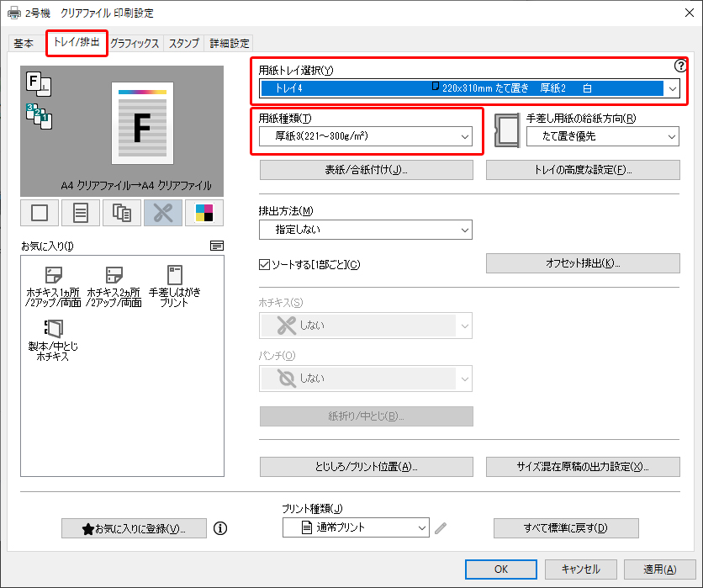Screen dimensions: 703x588
Task: Open the favorites list view icon
Action: [x=217, y=246]
